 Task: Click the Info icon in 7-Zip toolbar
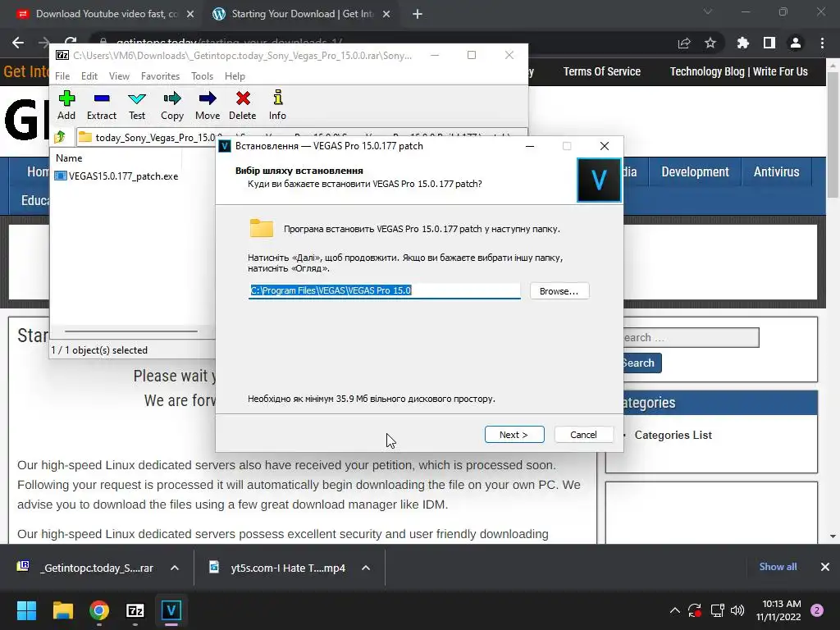277,105
